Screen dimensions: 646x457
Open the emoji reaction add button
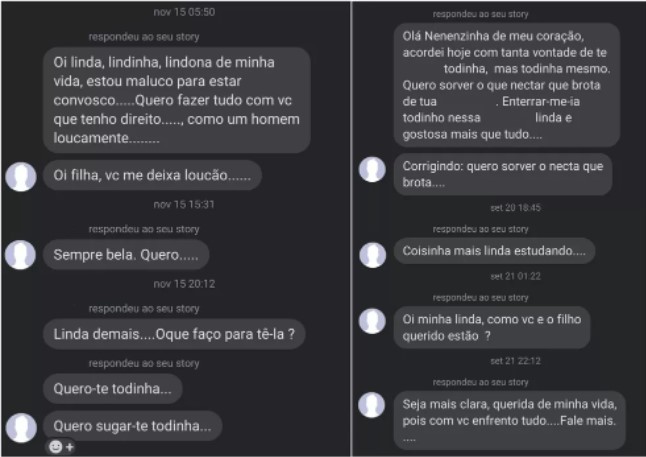(x=61, y=446)
